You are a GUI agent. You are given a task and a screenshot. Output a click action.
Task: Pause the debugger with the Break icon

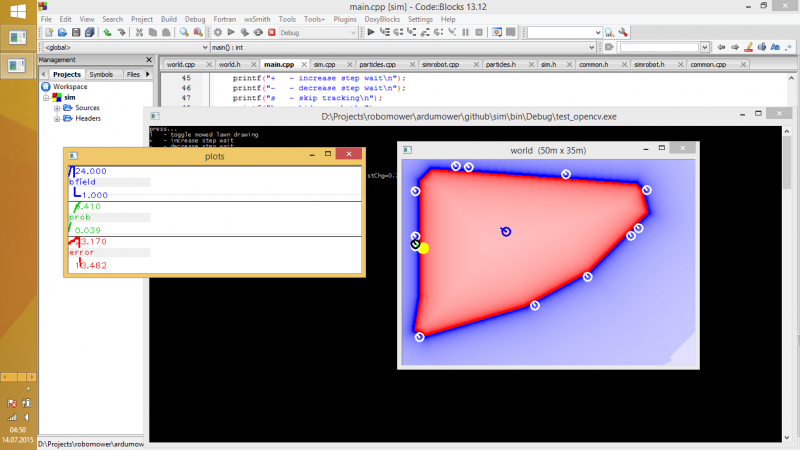click(x=466, y=33)
